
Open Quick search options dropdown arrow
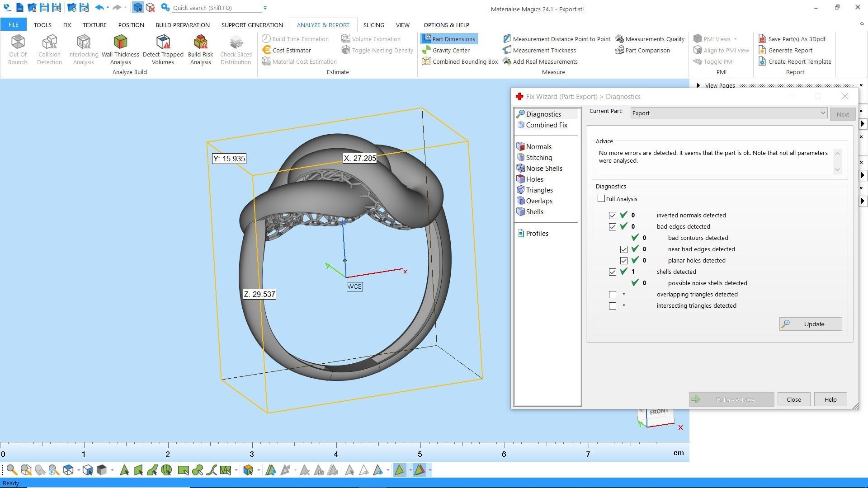[x=265, y=8]
